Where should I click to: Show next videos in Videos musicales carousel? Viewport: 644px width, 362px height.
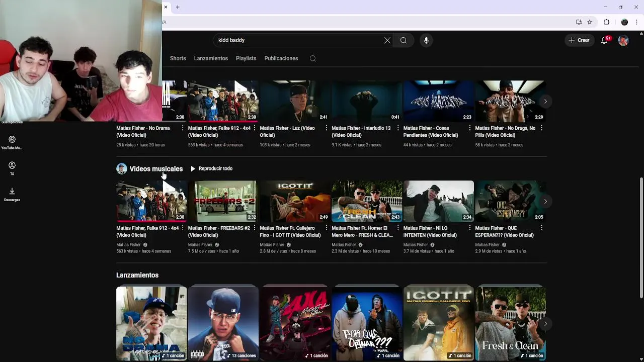(545, 202)
